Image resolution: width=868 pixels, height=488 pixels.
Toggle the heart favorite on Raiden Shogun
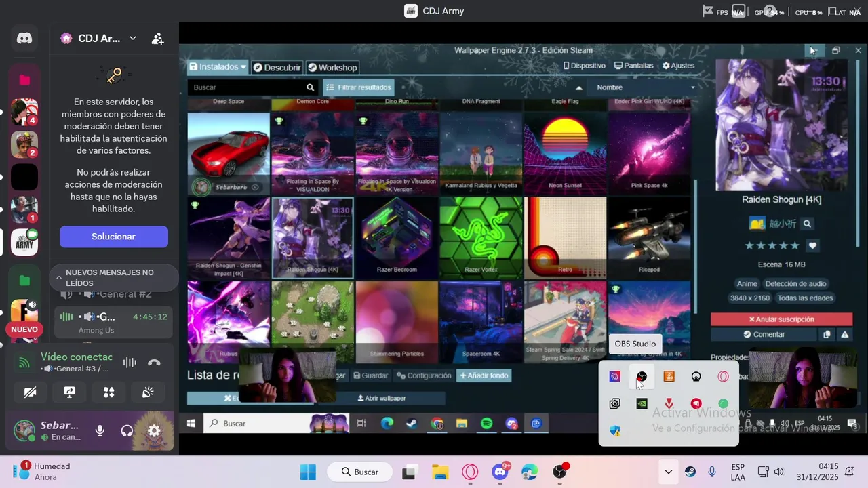[813, 245]
